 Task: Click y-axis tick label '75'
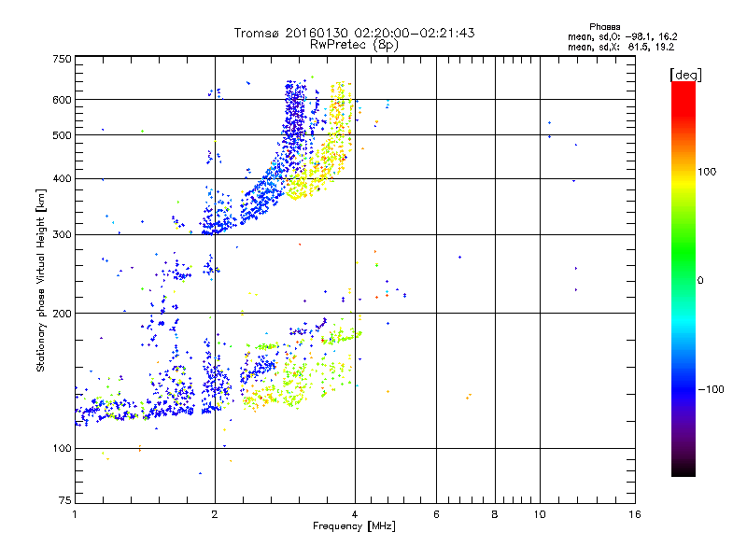pyautogui.click(x=65, y=500)
